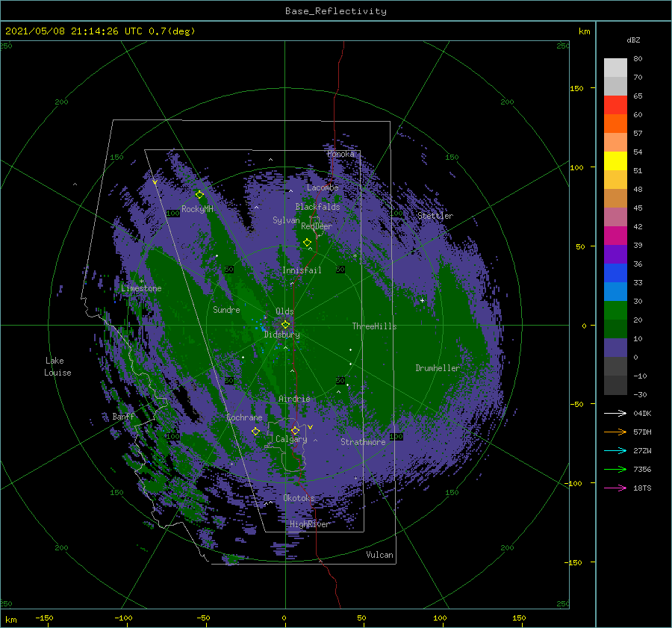Click the Drumheller label on map
The height and width of the screenshot is (628, 672).
click(438, 368)
